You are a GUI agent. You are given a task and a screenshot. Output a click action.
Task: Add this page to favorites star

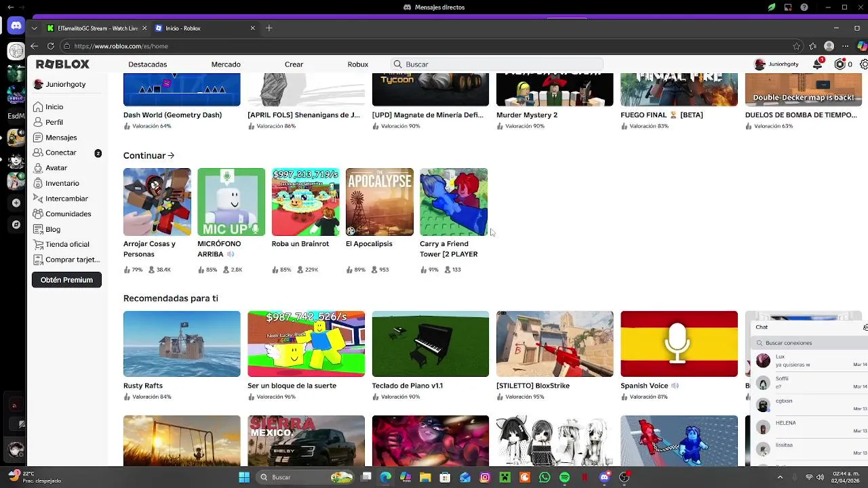pyautogui.click(x=797, y=46)
